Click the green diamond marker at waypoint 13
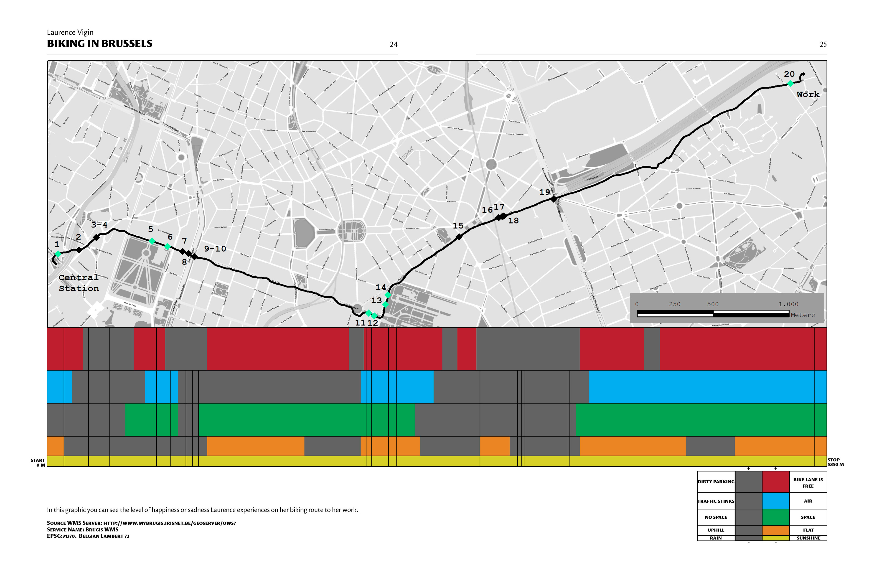This screenshot has width=874, height=588. 385,305
